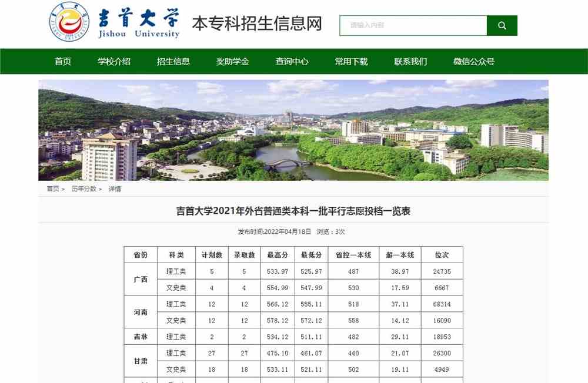The image size is (588, 383).
Task: Open the 微信公众号 menu item
Action: coord(474,62)
